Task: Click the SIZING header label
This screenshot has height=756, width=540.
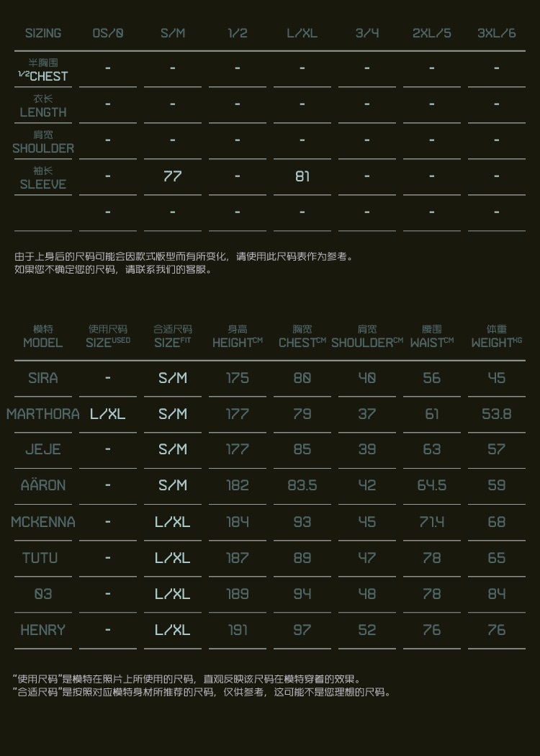Action: (x=43, y=33)
